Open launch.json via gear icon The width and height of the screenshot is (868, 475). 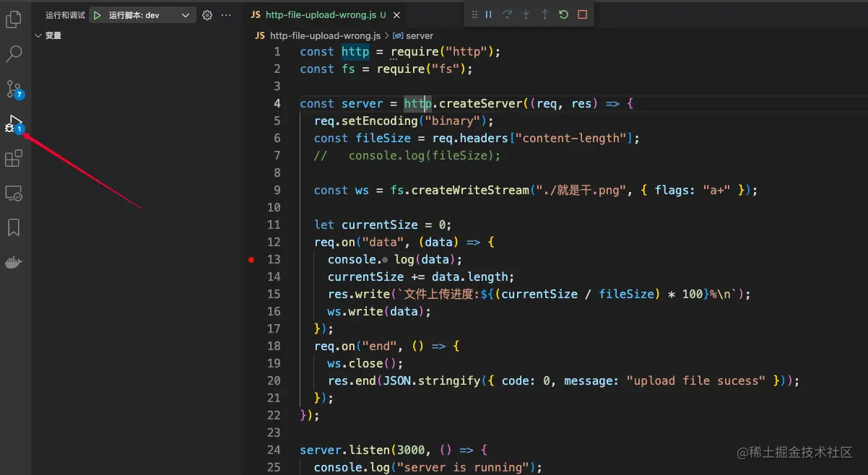coord(207,14)
